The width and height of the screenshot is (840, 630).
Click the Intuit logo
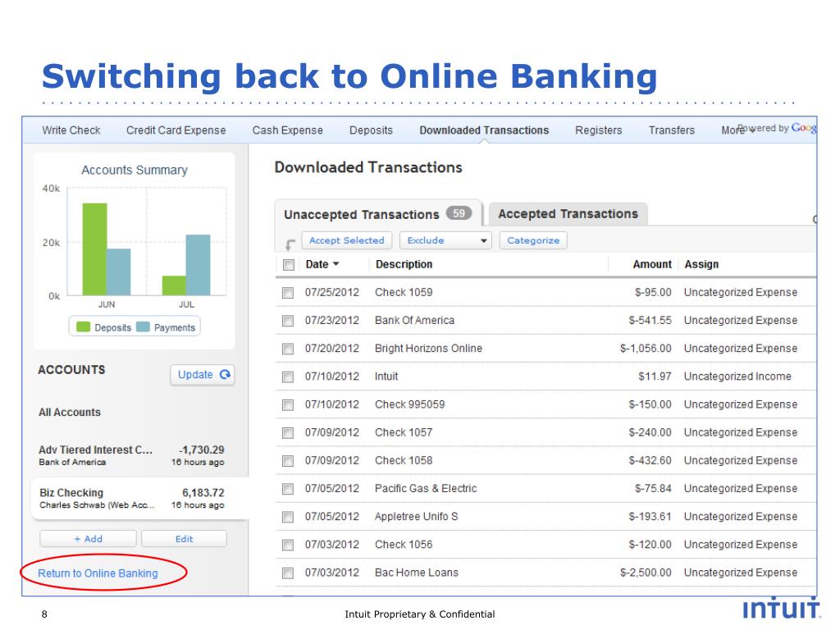pyautogui.click(x=781, y=609)
